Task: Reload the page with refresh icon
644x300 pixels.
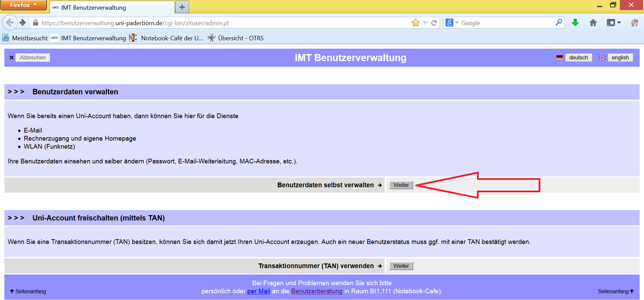Action: click(434, 23)
